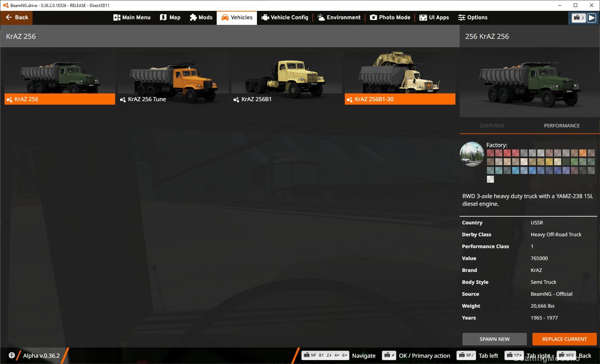Click the large truck preview image

coord(530,82)
